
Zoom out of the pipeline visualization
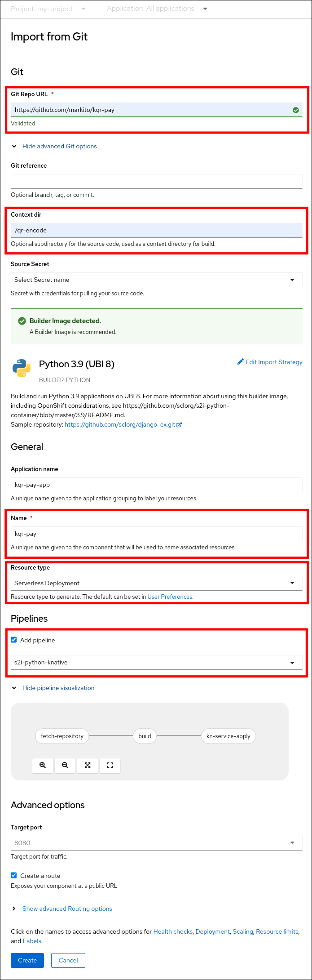coord(65,766)
